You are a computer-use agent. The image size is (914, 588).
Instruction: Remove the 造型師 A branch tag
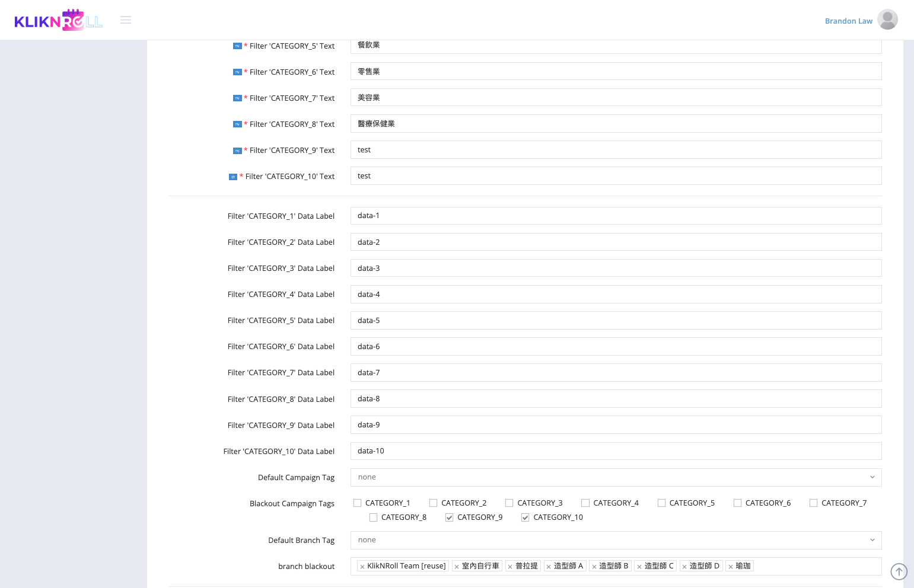click(549, 567)
